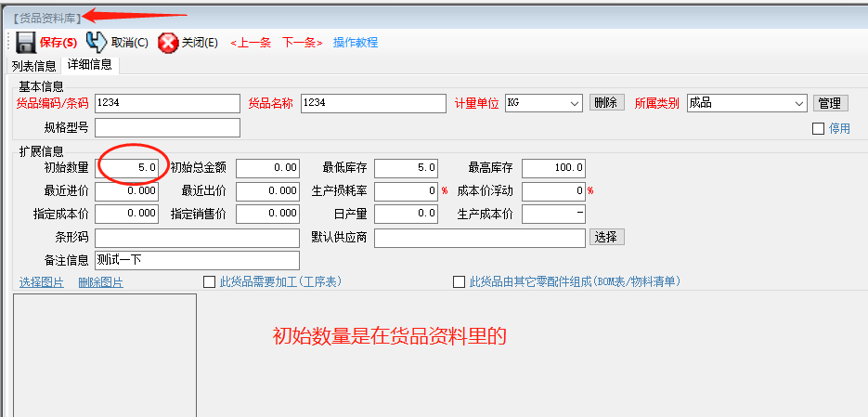The image size is (868, 417).
Task: Go to previous record (上一条)
Action: point(251,43)
